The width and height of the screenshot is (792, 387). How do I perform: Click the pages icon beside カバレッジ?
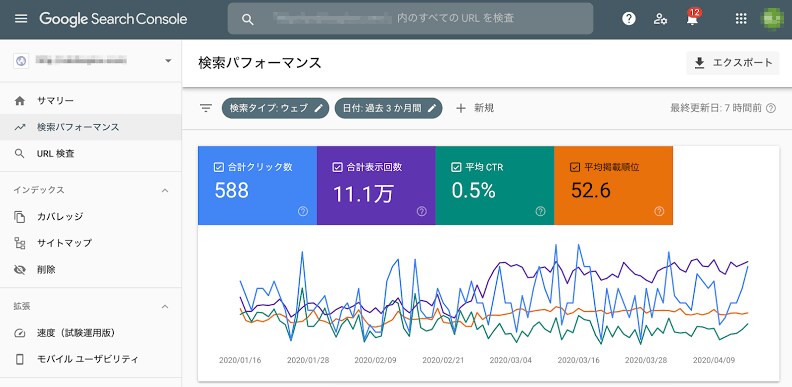[x=20, y=217]
